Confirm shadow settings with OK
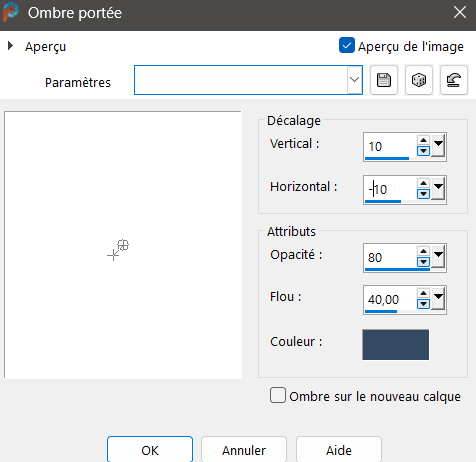This screenshot has width=476, height=462. coord(150,450)
